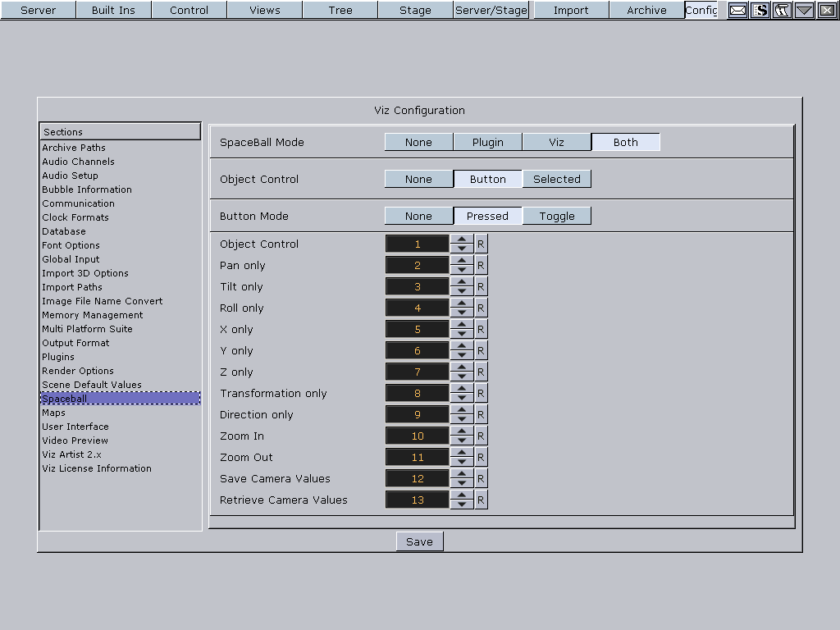The width and height of the screenshot is (840, 630).
Task: Open the Import tab
Action: tap(571, 10)
